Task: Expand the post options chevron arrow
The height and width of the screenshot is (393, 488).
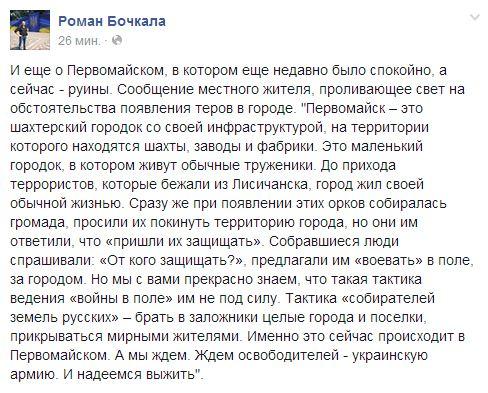Action: (x=475, y=18)
